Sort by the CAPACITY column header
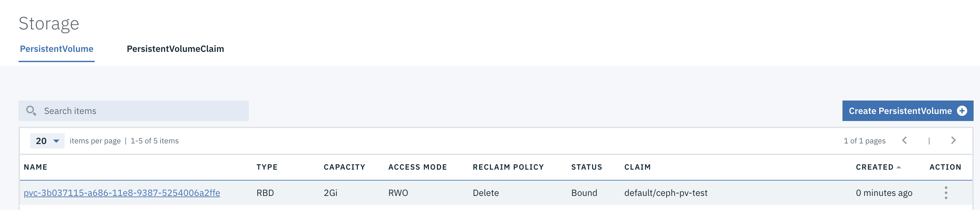 coord(345,167)
